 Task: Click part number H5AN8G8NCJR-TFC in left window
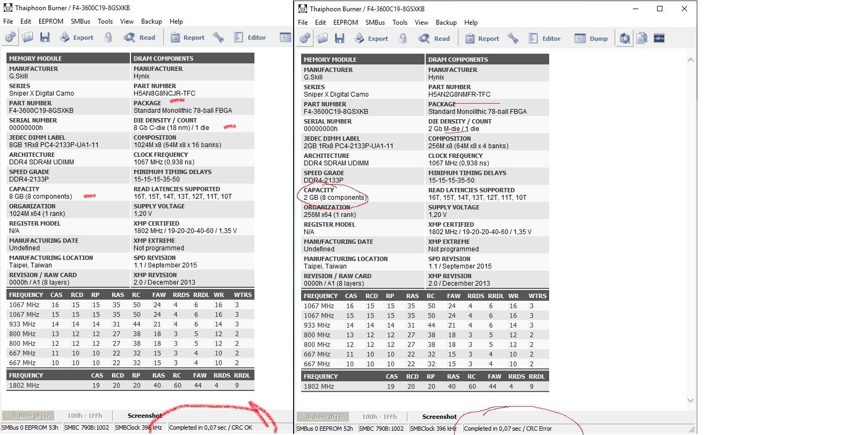(x=164, y=93)
